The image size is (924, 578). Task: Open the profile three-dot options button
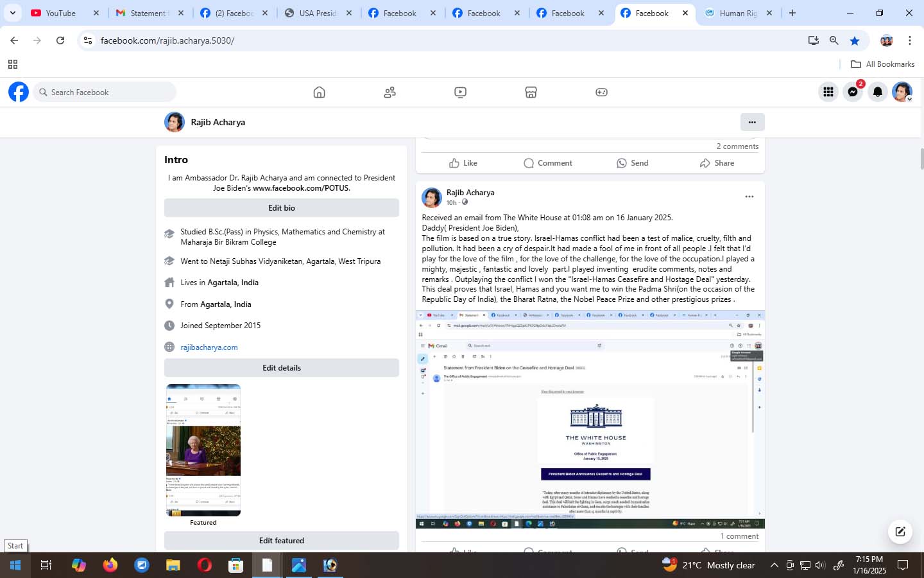tap(752, 122)
